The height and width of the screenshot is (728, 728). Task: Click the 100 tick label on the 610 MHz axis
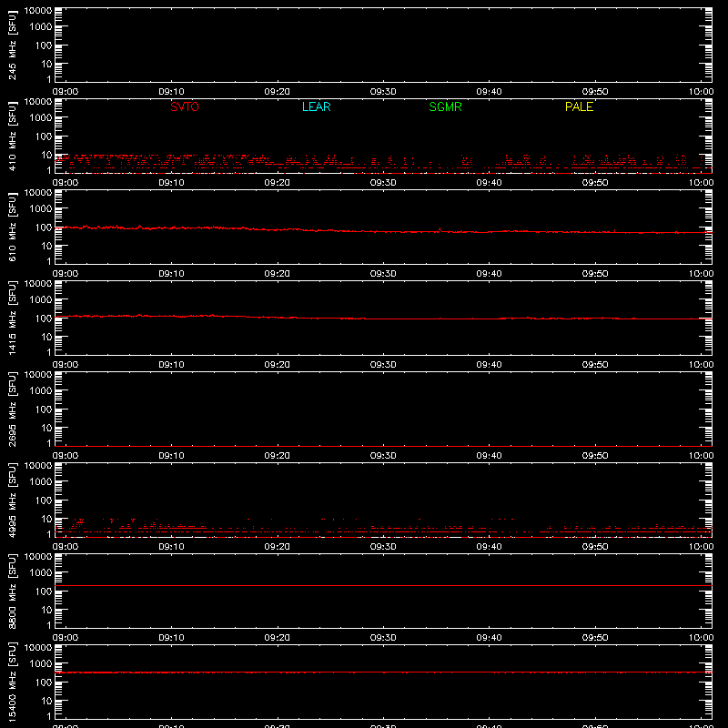[45, 227]
